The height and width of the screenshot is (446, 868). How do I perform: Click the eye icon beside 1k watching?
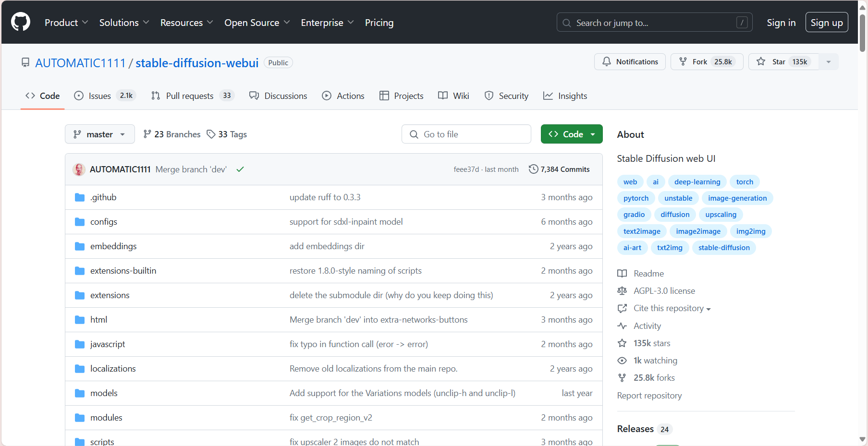[x=622, y=361]
